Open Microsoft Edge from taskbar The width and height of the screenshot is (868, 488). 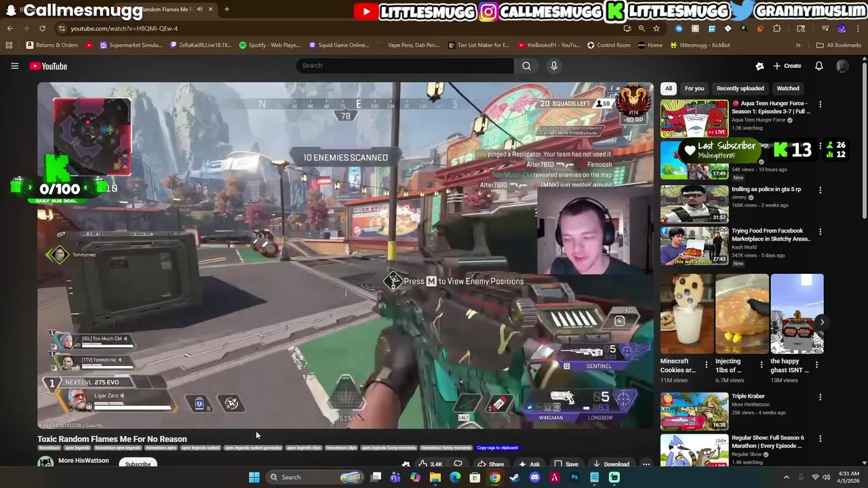point(455,477)
